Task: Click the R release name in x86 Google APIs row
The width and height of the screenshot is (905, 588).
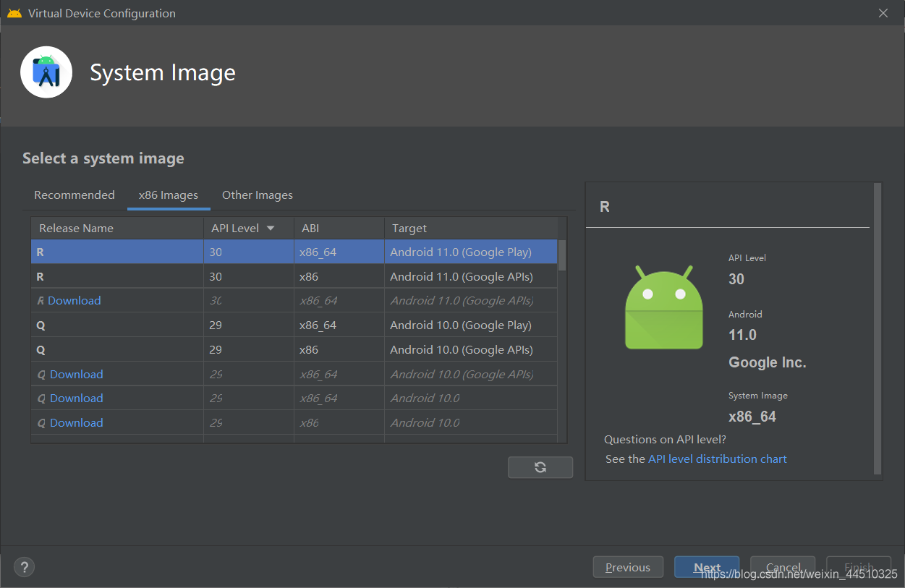Action: (41, 277)
